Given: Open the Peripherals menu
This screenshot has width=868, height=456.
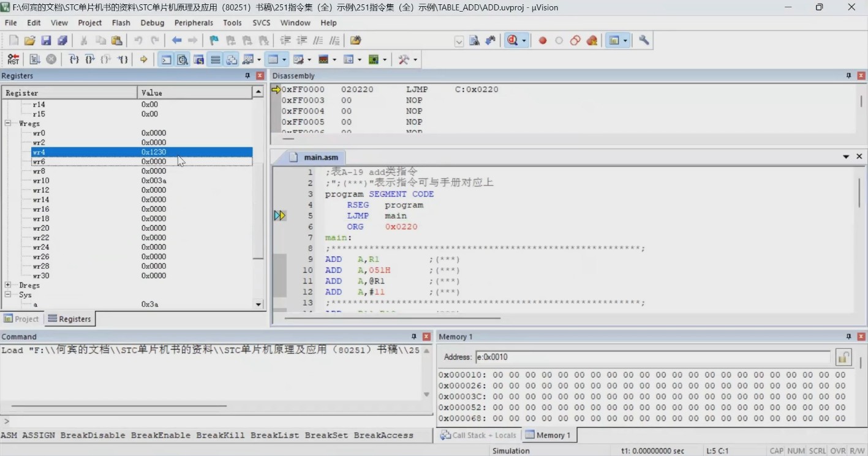Looking at the screenshot, I should (x=194, y=23).
